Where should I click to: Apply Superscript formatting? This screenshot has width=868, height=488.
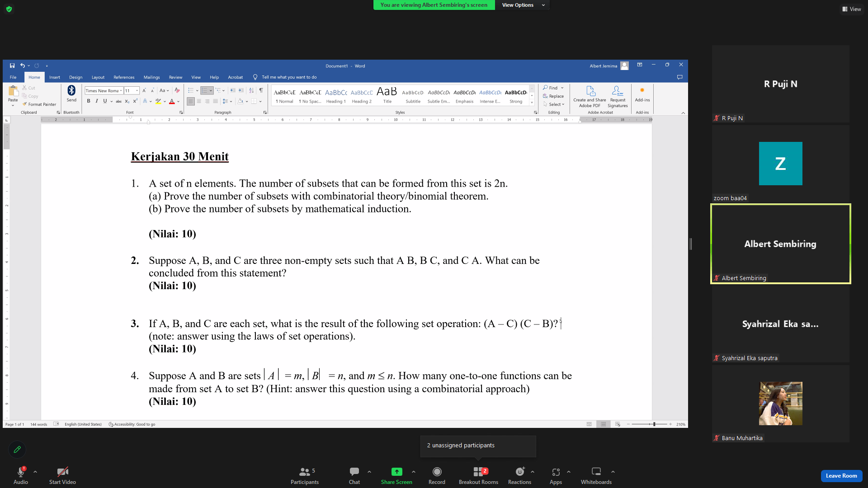[x=135, y=101]
